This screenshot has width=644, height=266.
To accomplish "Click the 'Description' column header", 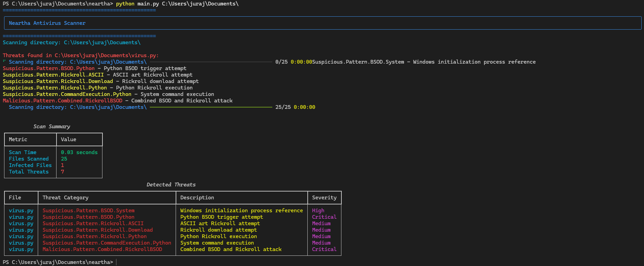I will point(197,198).
